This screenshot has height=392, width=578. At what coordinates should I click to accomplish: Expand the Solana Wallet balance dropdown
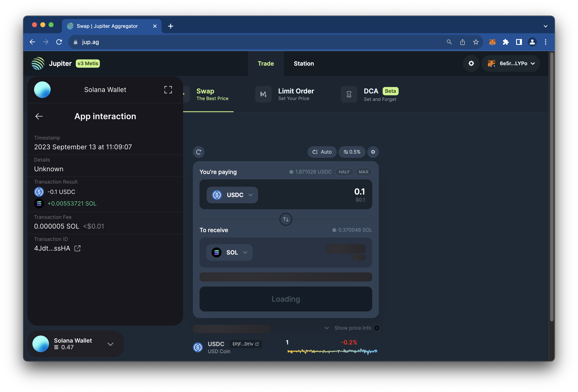pos(110,343)
